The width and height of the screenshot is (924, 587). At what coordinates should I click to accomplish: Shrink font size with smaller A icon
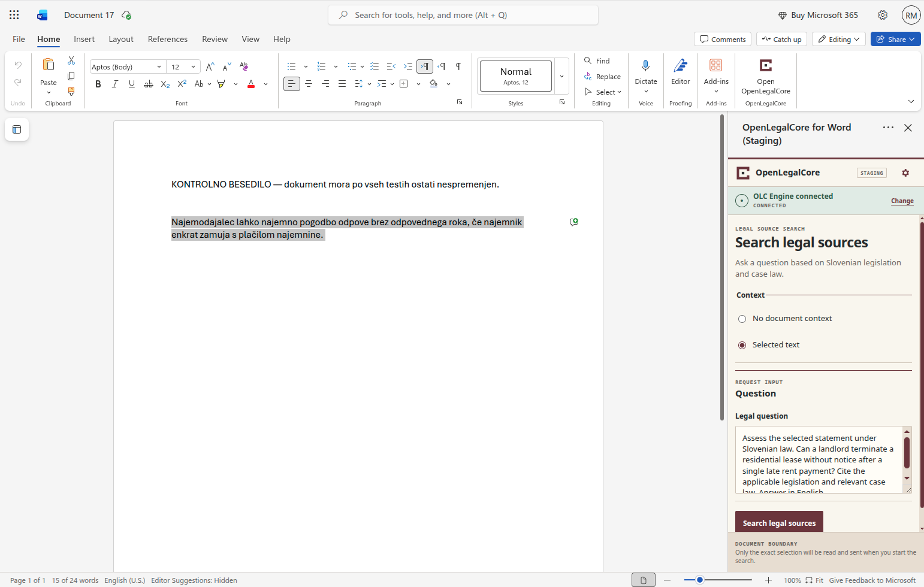[227, 66]
